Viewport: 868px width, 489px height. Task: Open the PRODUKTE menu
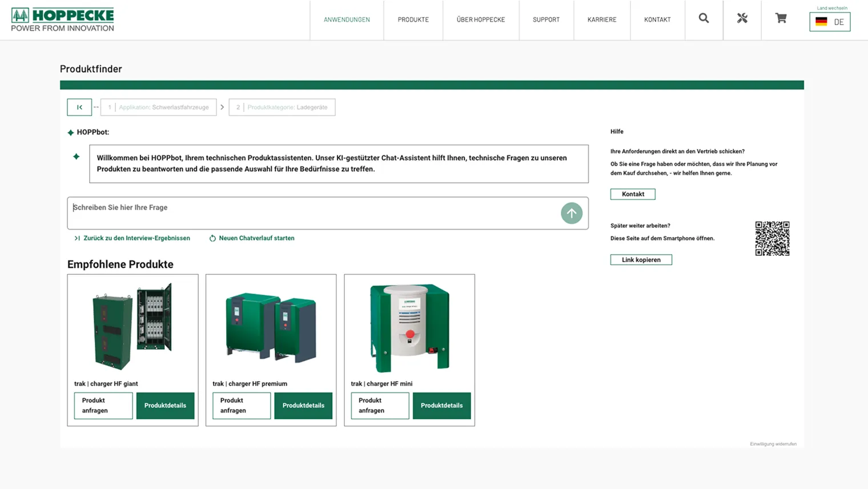pyautogui.click(x=413, y=19)
